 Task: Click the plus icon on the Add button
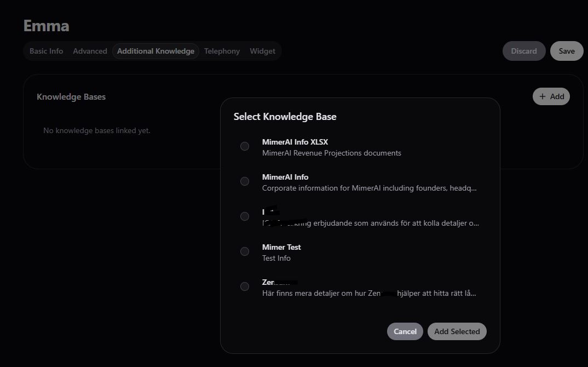coord(543,96)
